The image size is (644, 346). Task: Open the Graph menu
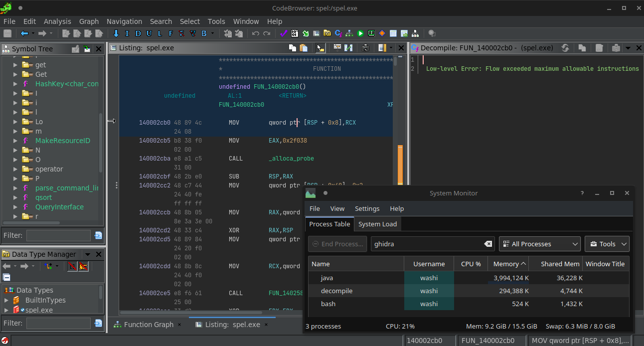(89, 21)
